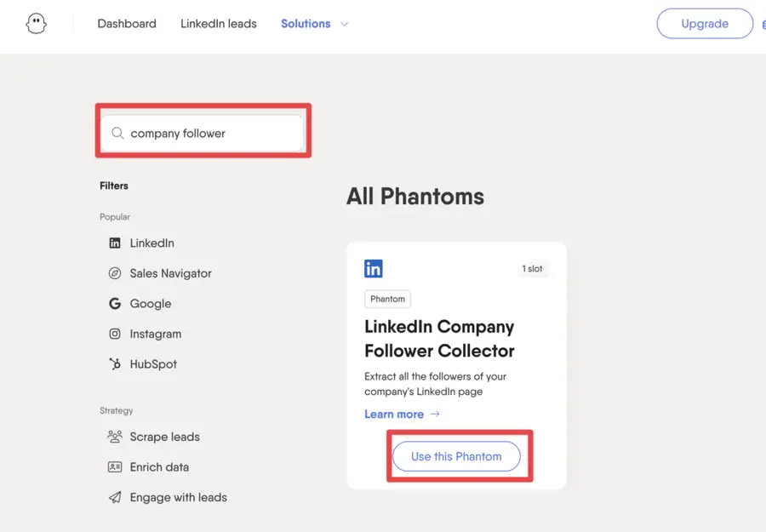This screenshot has height=532, width=766.
Task: Click the magnifier icon in the search bar
Action: tap(117, 133)
